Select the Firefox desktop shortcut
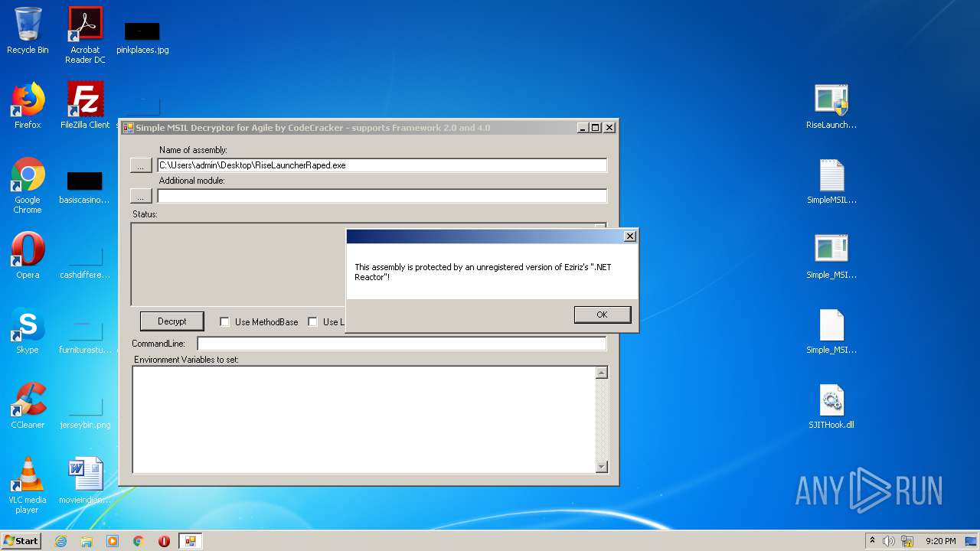This screenshot has width=980, height=551. 28,106
